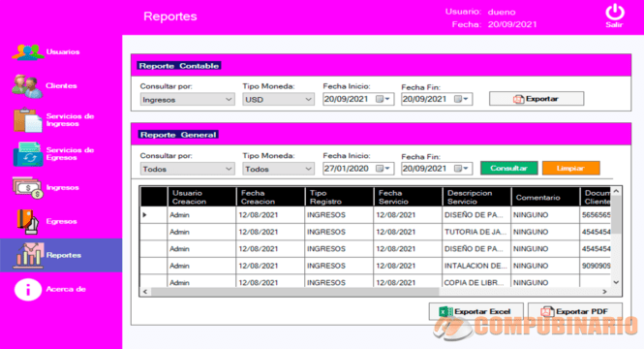Click the INTALACION DE... cell
The image size is (644, 349).
coord(476,266)
